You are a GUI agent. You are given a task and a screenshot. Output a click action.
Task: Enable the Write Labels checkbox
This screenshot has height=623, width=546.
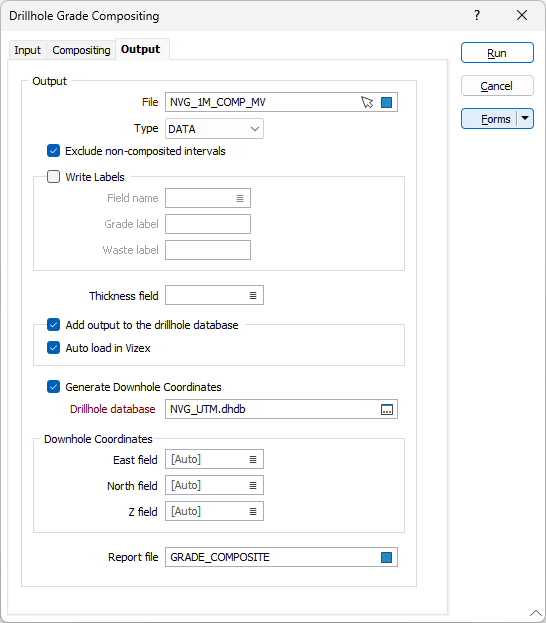[x=53, y=177]
